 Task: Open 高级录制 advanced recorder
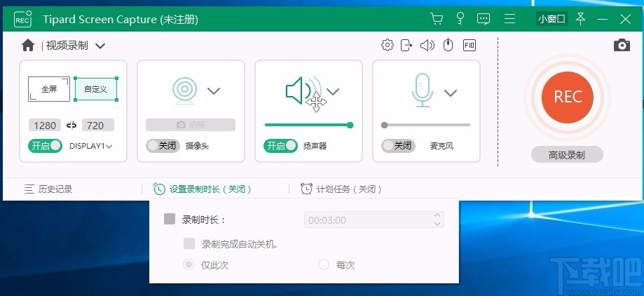point(567,155)
